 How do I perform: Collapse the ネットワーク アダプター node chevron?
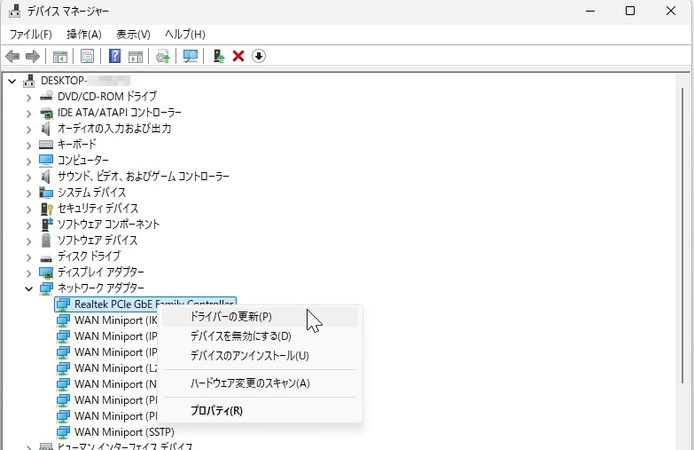[x=29, y=289]
